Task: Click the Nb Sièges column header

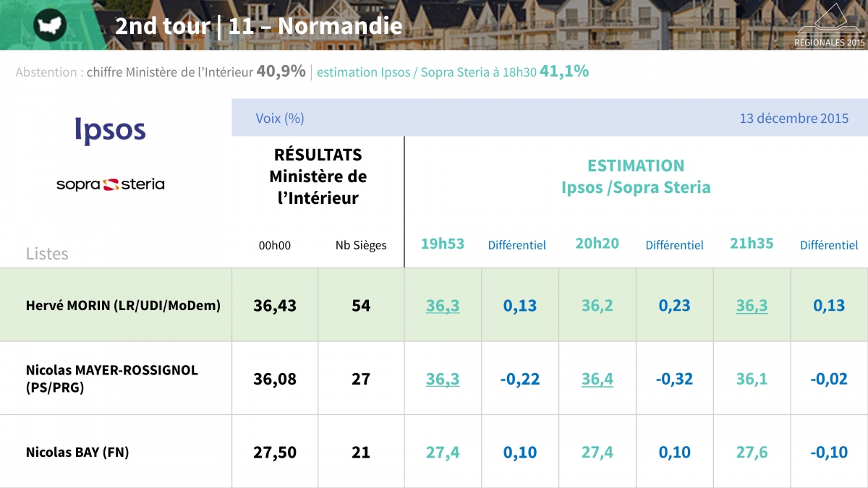Action: tap(361, 245)
